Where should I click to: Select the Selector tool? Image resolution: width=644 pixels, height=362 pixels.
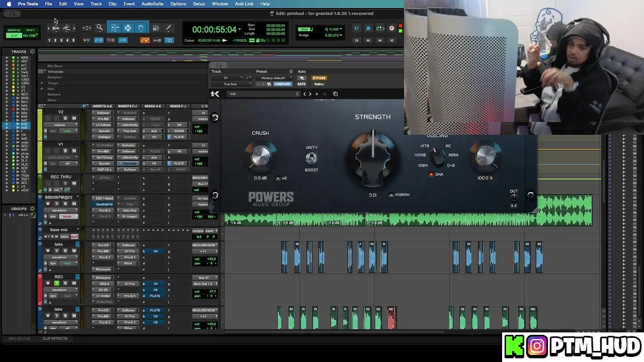(128, 28)
